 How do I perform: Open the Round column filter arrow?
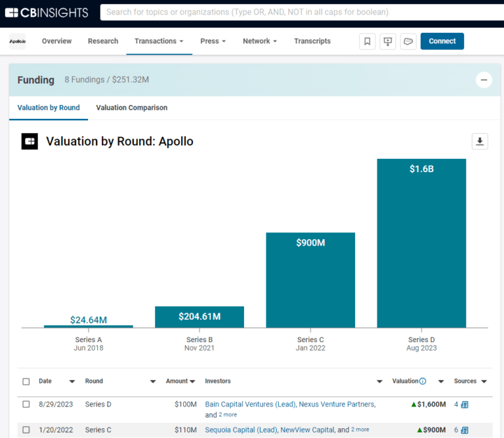pyautogui.click(x=153, y=382)
